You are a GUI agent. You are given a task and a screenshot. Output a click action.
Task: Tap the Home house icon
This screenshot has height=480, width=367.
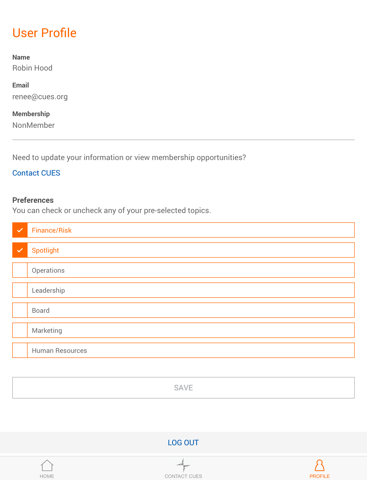point(47,465)
